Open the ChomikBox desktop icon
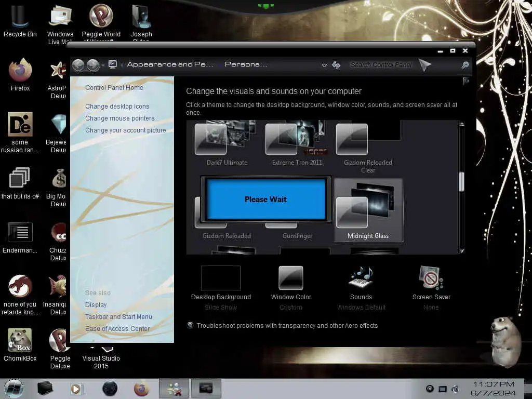The height and width of the screenshot is (399, 532). coord(20,344)
